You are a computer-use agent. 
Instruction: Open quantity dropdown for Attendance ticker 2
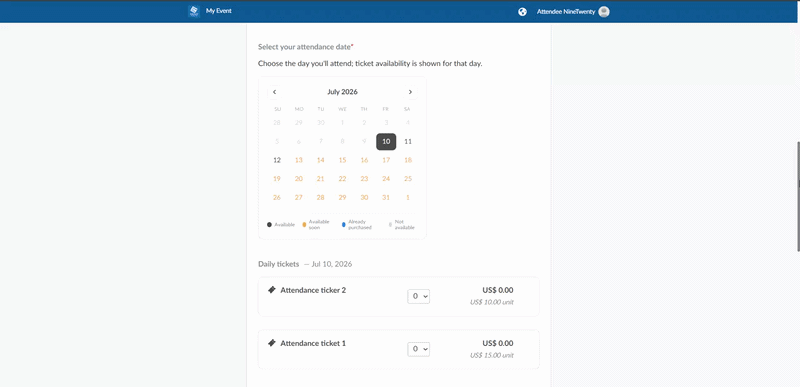(x=418, y=296)
